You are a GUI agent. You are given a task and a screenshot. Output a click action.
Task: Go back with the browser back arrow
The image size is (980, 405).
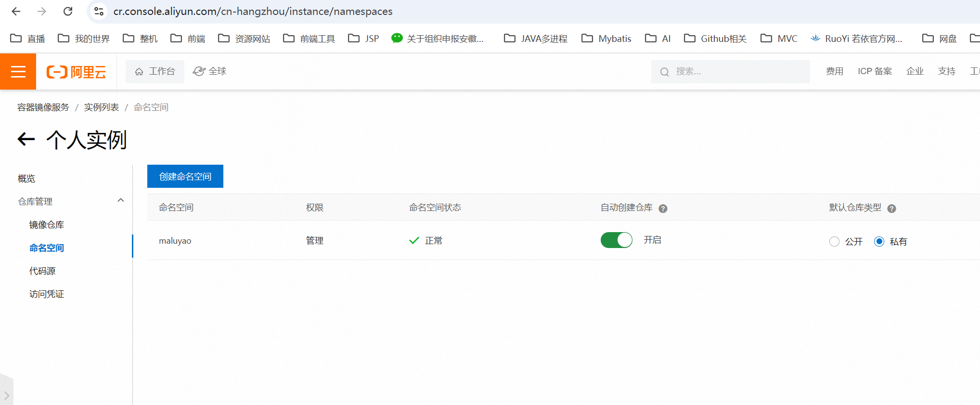(x=16, y=11)
